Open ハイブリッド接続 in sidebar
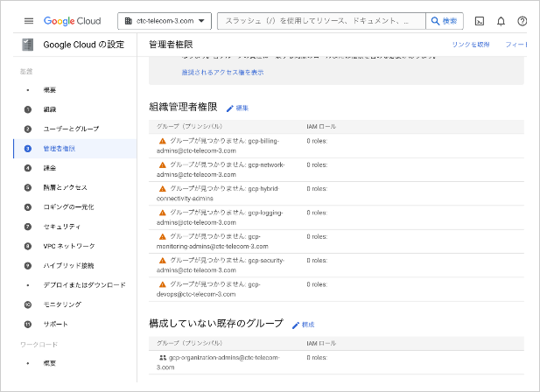540x392 pixels. point(68,266)
